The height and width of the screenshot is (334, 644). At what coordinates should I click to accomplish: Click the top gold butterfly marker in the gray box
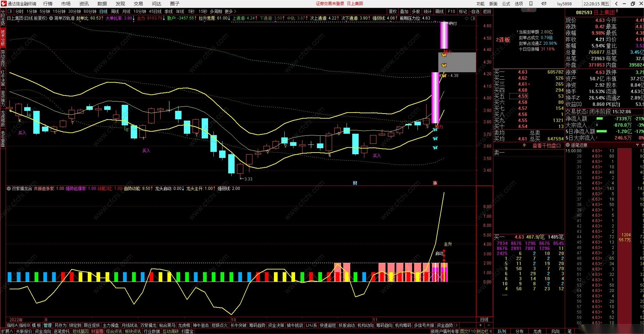444,55
